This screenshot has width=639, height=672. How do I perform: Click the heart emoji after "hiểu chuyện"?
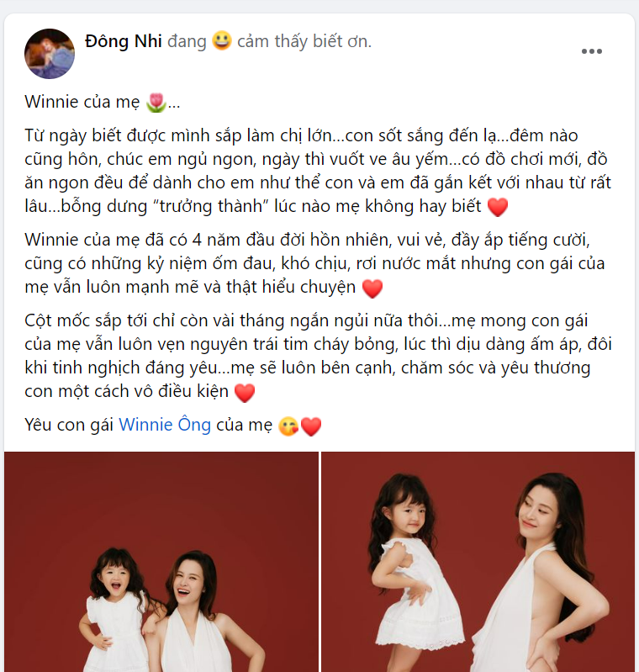tap(372, 288)
